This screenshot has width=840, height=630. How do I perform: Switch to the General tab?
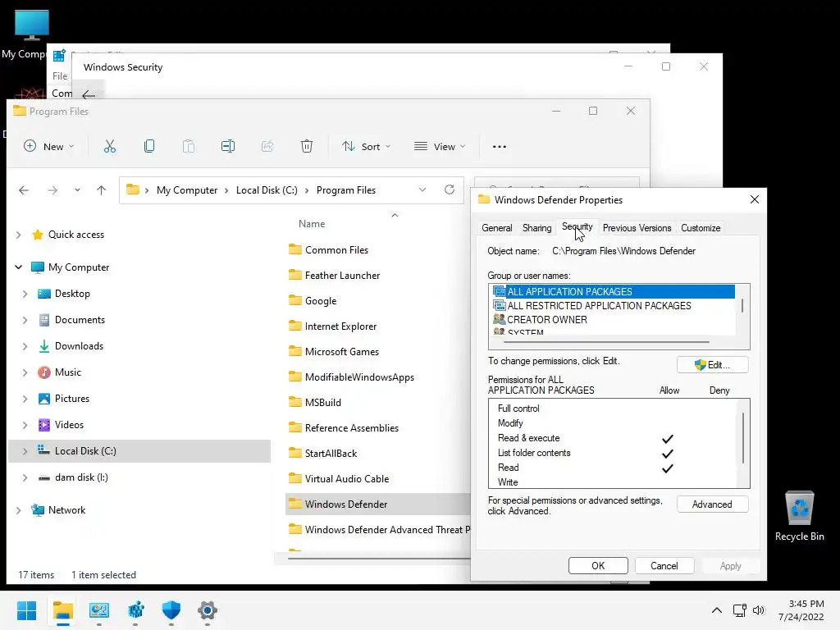(x=496, y=228)
